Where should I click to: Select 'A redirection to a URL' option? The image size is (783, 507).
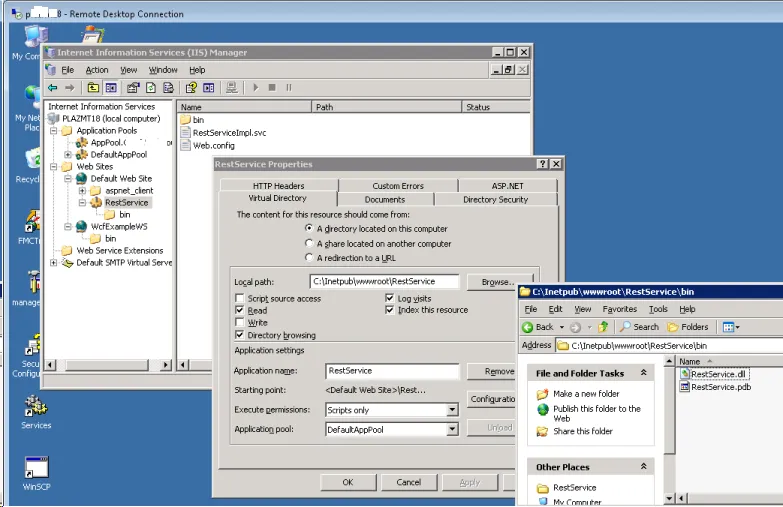309,258
